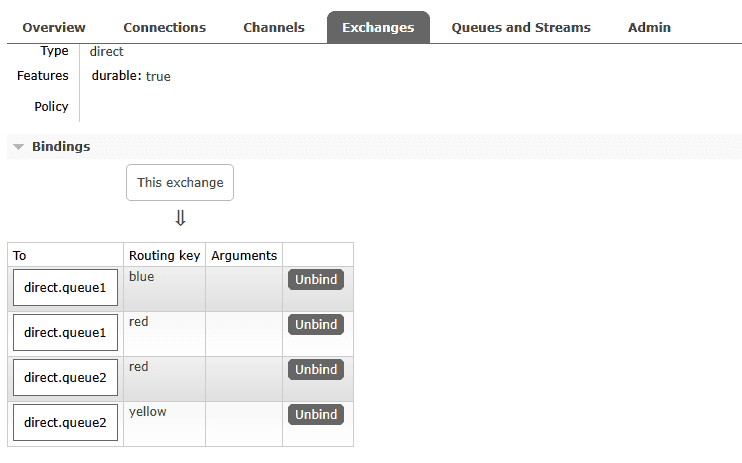Click the Routing key column header
The width and height of the screenshot is (742, 463).
tap(165, 256)
